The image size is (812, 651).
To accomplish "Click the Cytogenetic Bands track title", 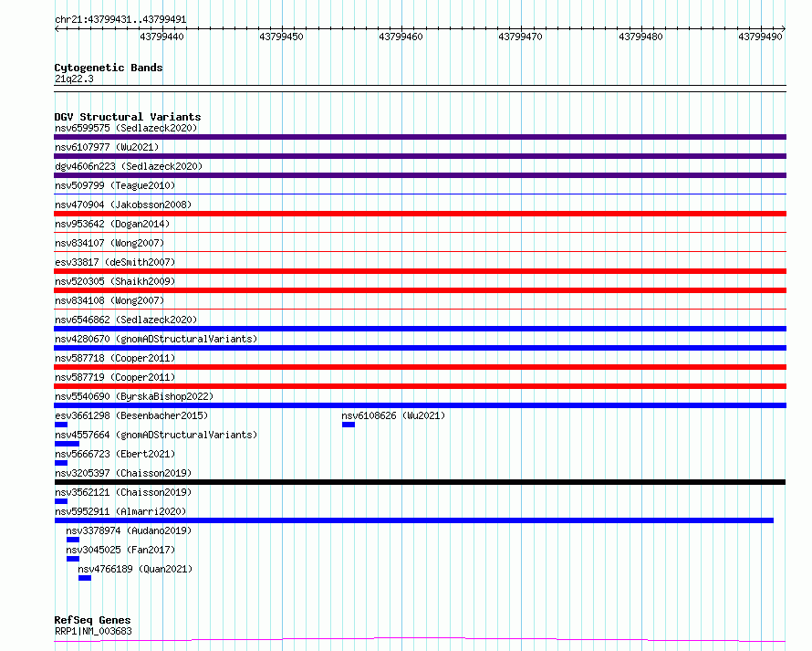I will 109,68.
